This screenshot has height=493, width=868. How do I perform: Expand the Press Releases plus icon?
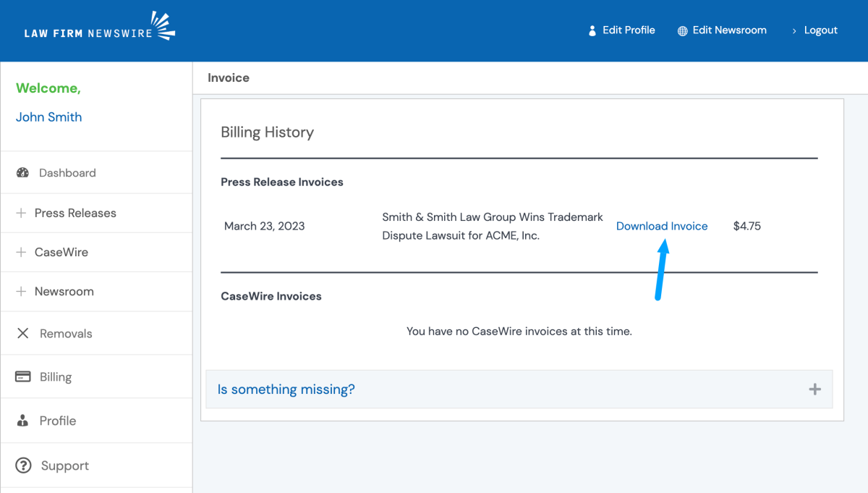coord(21,213)
